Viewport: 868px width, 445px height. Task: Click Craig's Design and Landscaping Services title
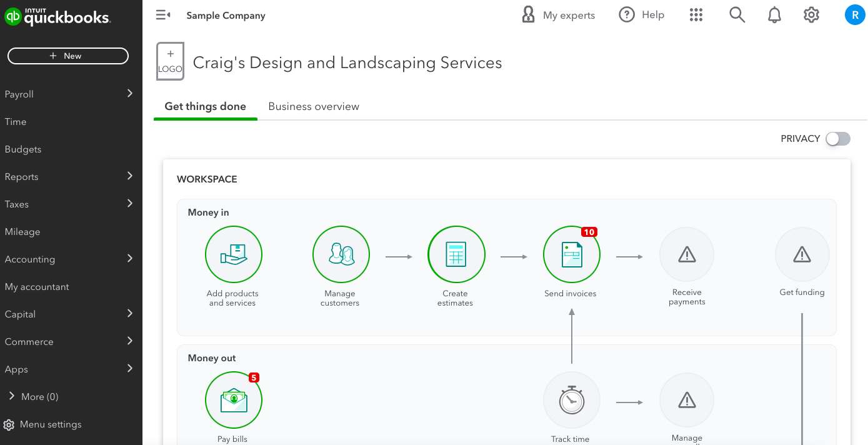347,62
